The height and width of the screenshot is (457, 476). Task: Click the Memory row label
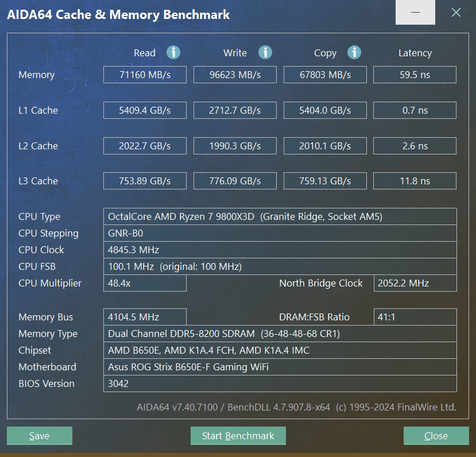point(36,75)
